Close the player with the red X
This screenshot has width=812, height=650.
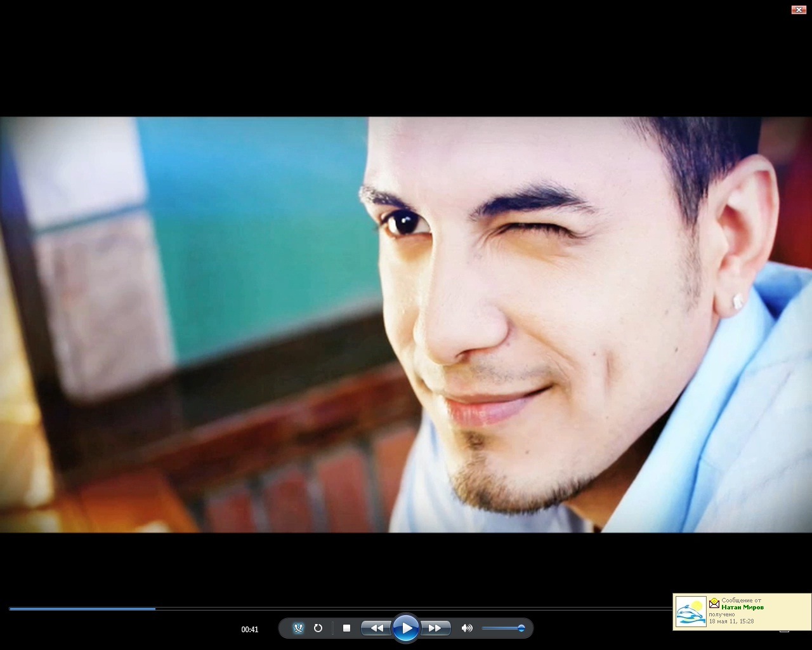pyautogui.click(x=798, y=10)
